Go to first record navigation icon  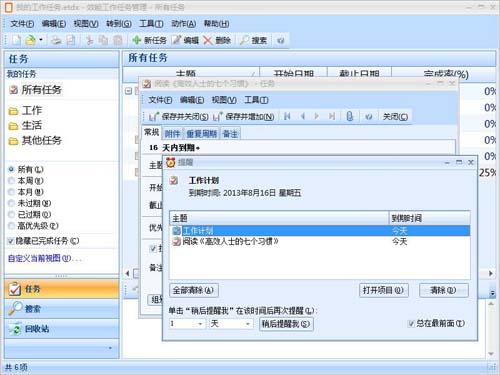pyautogui.click(x=287, y=116)
